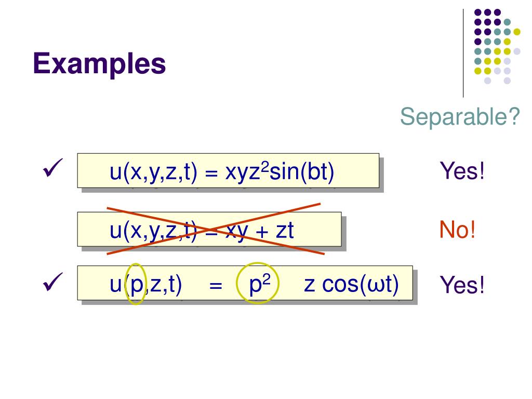Screen dimensions: 532x399
Task: Select the z cos(ωt) equation text
Action: coord(351,284)
